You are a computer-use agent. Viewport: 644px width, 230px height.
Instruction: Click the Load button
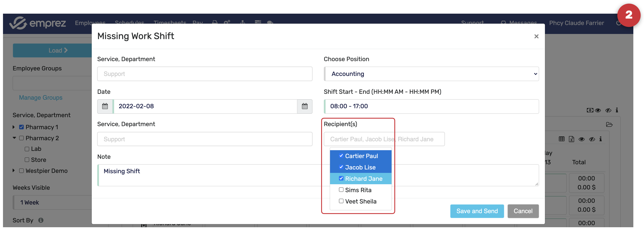click(x=52, y=51)
